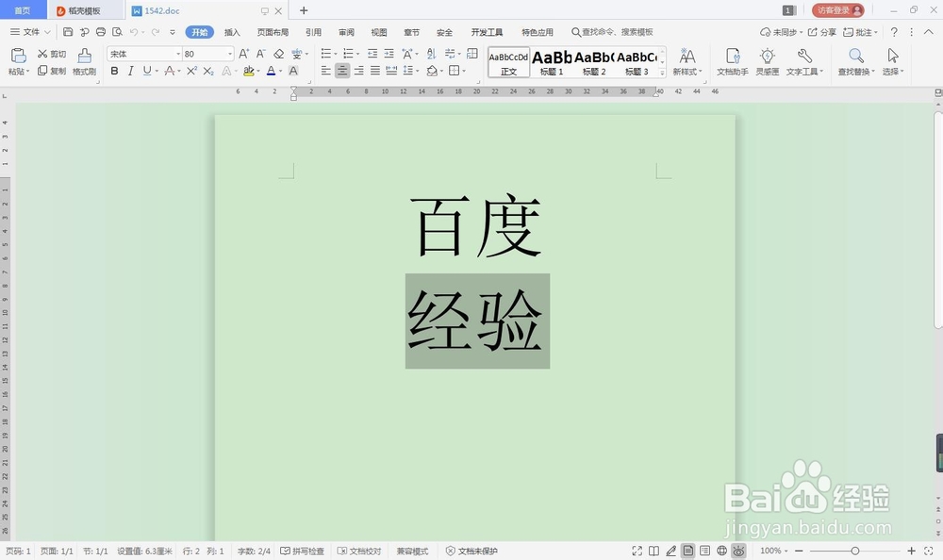Increase indent with the indent icon
The height and width of the screenshot is (560, 943).
[389, 54]
